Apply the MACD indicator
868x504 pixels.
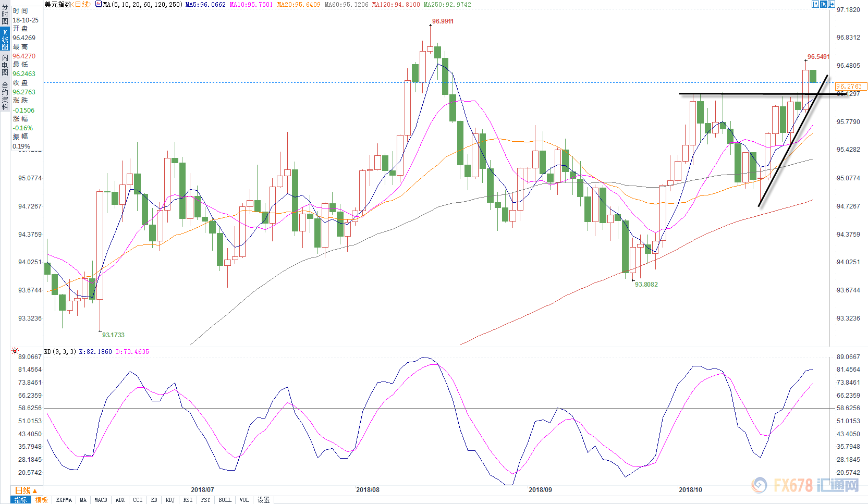click(101, 500)
